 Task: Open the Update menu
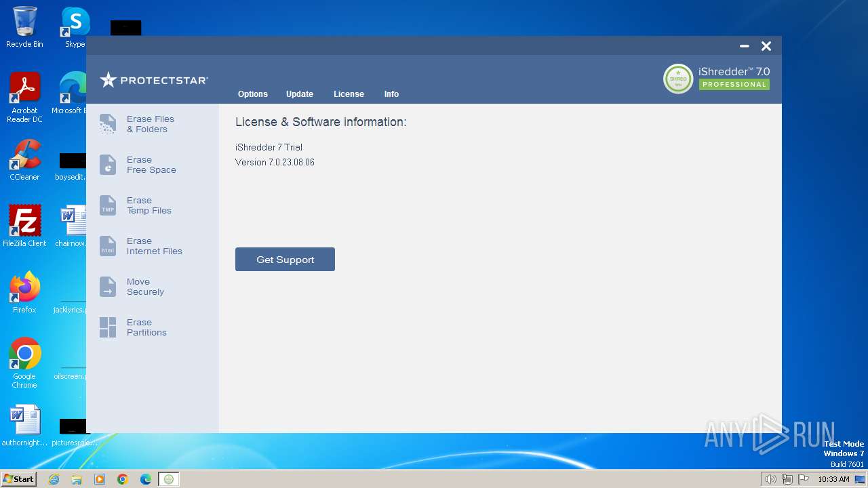tap(300, 94)
